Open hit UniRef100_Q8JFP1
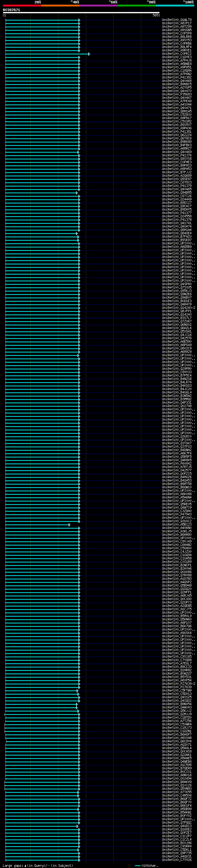The height and width of the screenshot is (868, 197). point(177,311)
